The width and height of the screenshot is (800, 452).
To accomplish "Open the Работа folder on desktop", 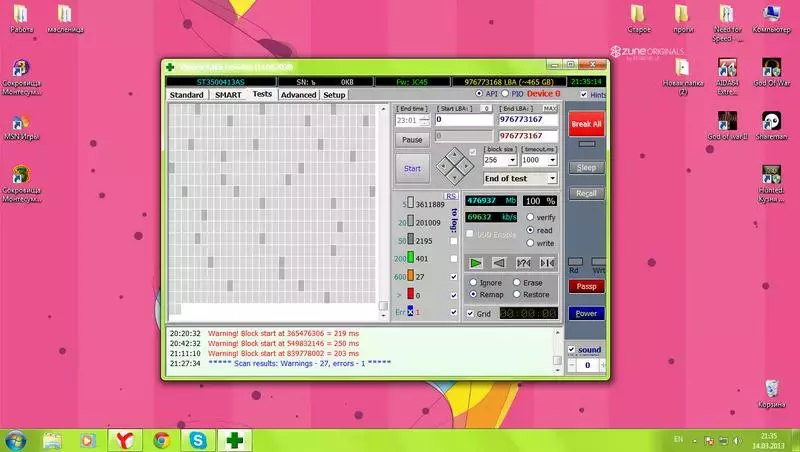I will coord(21,19).
